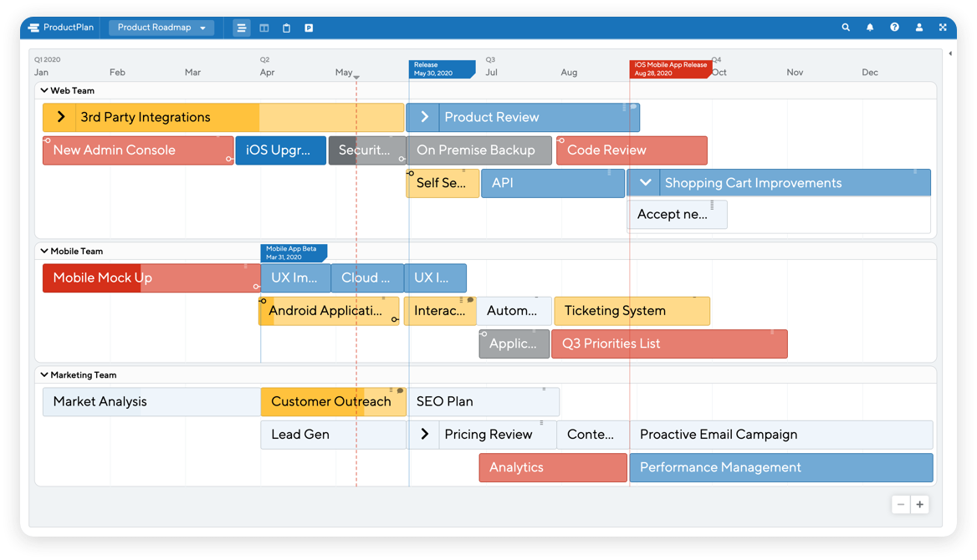Switch to the Parking Lot columns icon
The height and width of the screenshot is (560, 977).
(263, 27)
